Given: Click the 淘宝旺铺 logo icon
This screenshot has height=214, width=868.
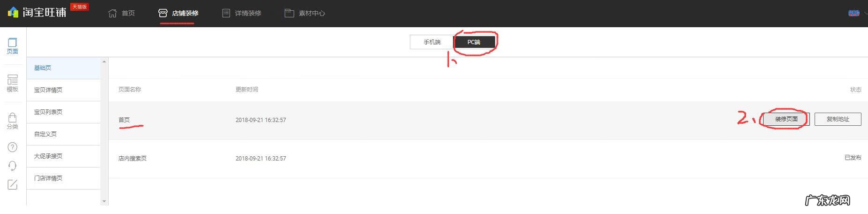Looking at the screenshot, I should [13, 12].
